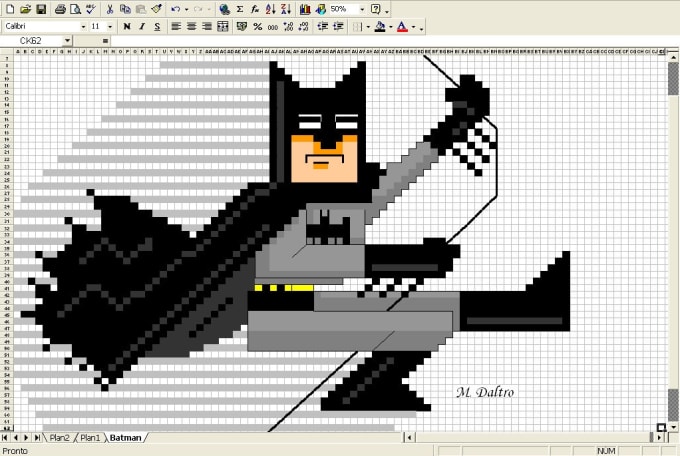Image resolution: width=680 pixels, height=456 pixels.
Task: Open Help with the question mark icon
Action: coord(376,9)
